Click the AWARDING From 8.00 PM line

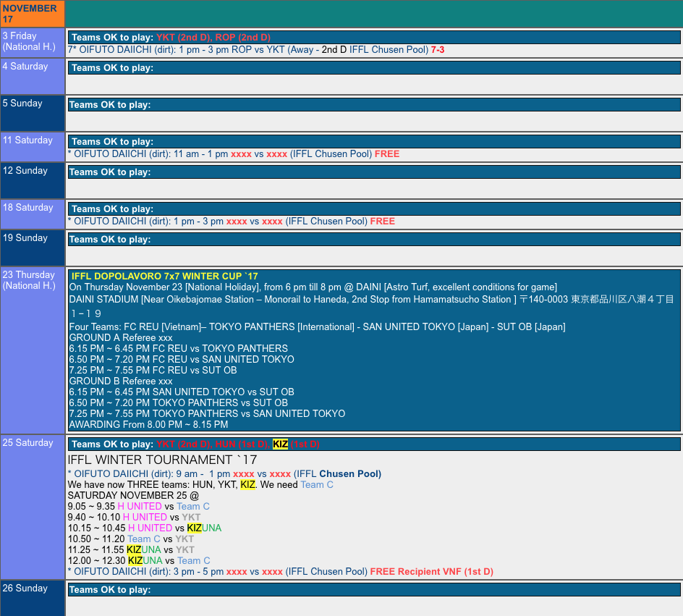[x=148, y=425]
